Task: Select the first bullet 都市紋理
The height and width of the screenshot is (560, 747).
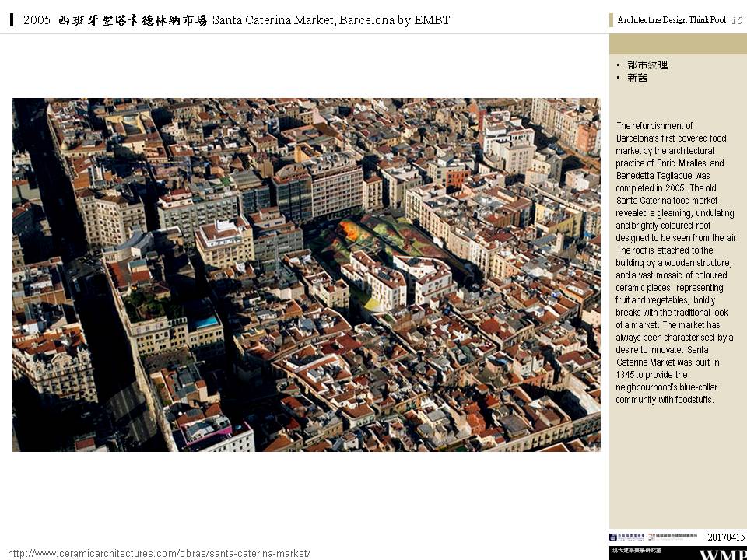Action: (647, 65)
